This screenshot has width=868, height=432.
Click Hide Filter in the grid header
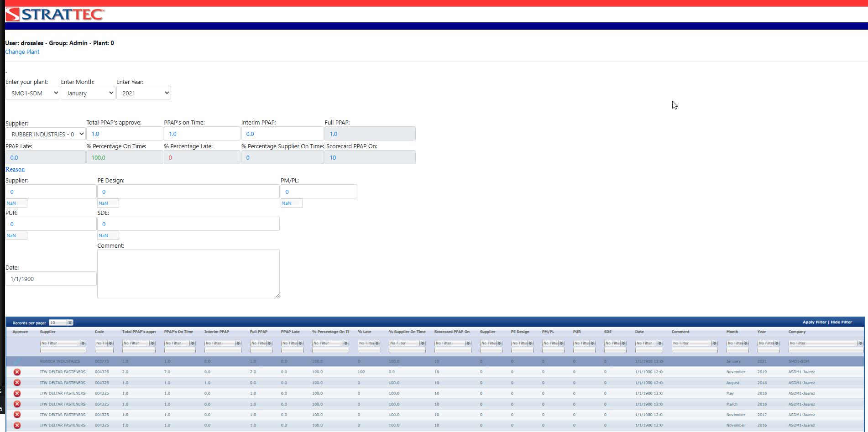point(841,322)
